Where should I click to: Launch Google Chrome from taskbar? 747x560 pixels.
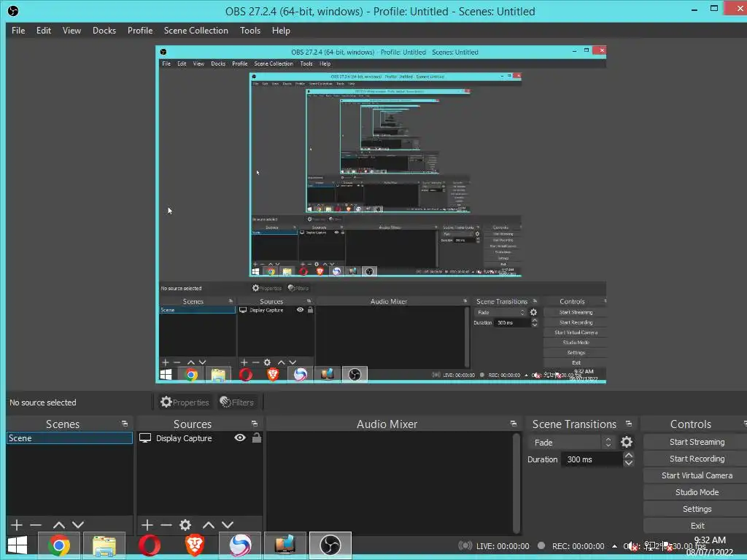point(58,545)
